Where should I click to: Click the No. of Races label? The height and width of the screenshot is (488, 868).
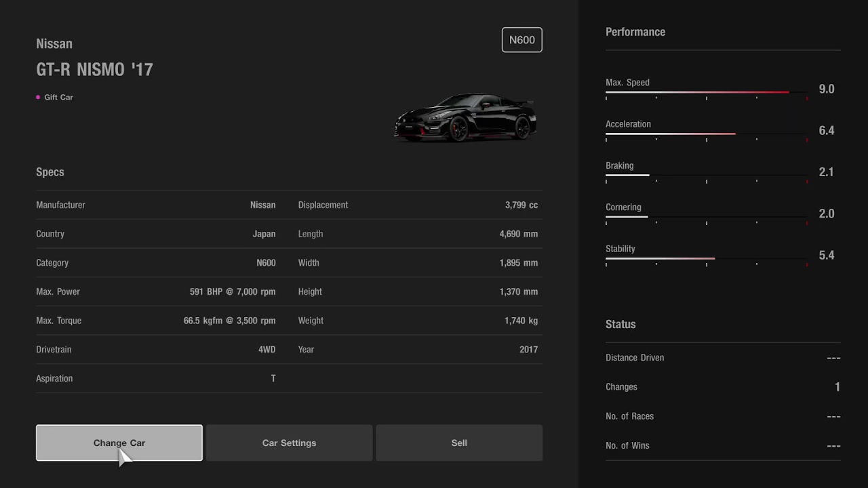(x=630, y=416)
